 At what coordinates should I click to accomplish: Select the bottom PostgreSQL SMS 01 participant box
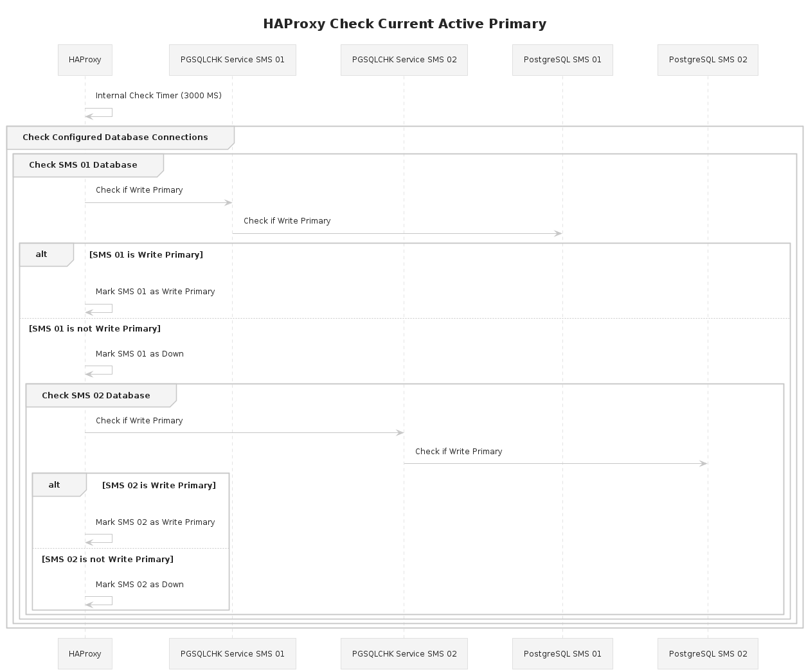pyautogui.click(x=562, y=653)
